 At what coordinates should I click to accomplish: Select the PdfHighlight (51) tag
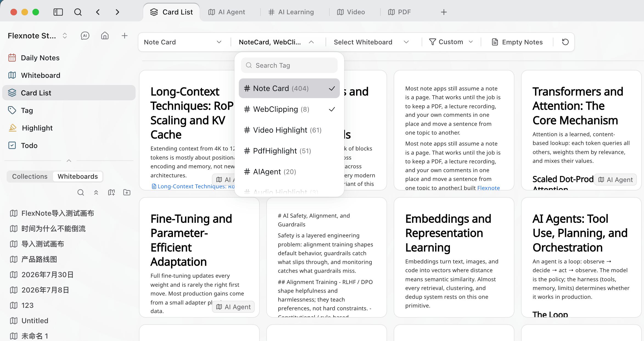tap(289, 151)
